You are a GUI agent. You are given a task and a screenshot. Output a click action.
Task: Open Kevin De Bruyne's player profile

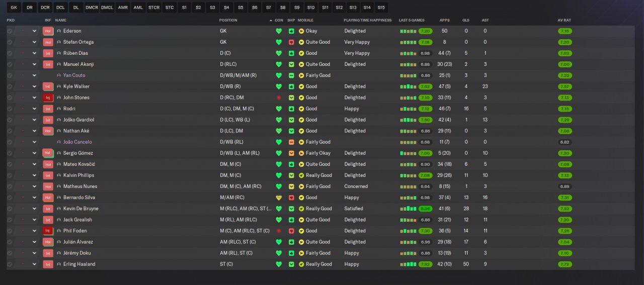(80, 209)
